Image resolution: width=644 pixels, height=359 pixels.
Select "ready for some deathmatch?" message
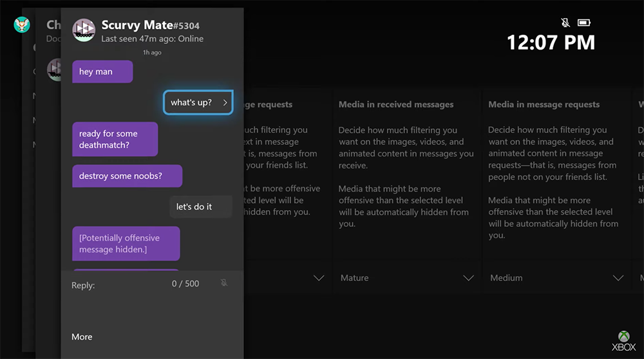[x=115, y=139]
